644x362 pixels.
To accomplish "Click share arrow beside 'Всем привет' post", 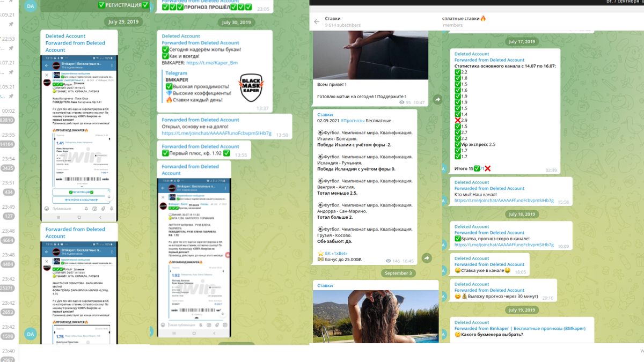I will [437, 100].
